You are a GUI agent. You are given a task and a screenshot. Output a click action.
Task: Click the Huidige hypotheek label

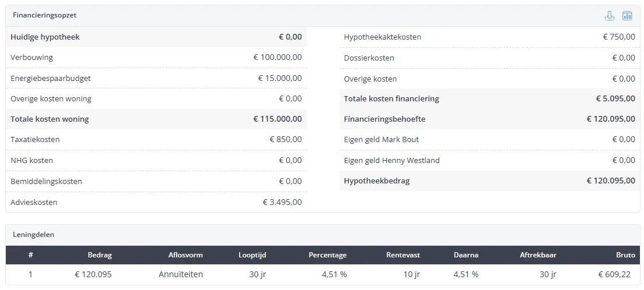[45, 37]
